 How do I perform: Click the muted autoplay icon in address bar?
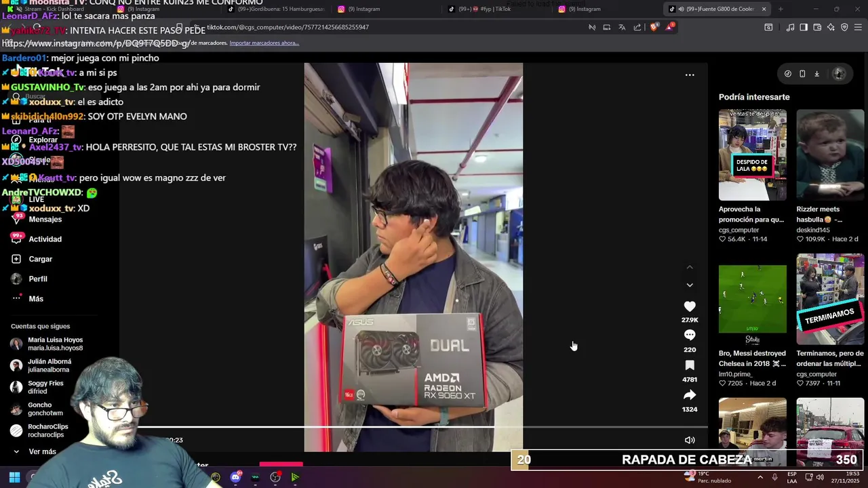592,27
